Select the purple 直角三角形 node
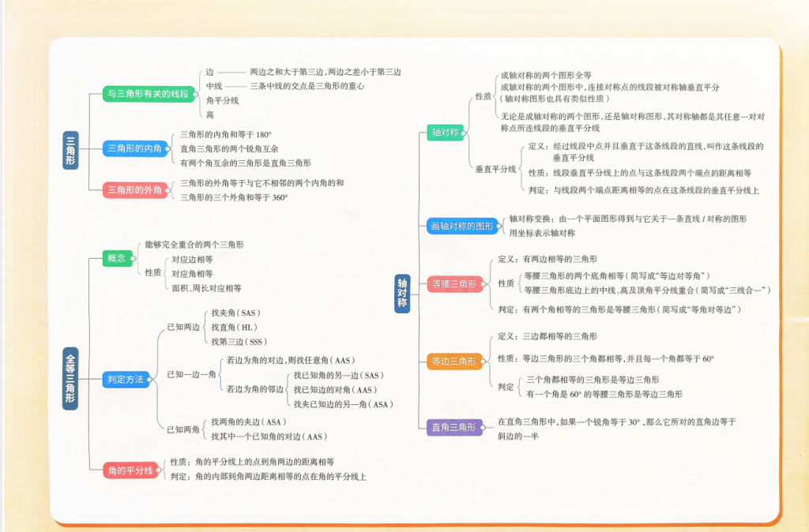809x532 pixels. pos(453,427)
